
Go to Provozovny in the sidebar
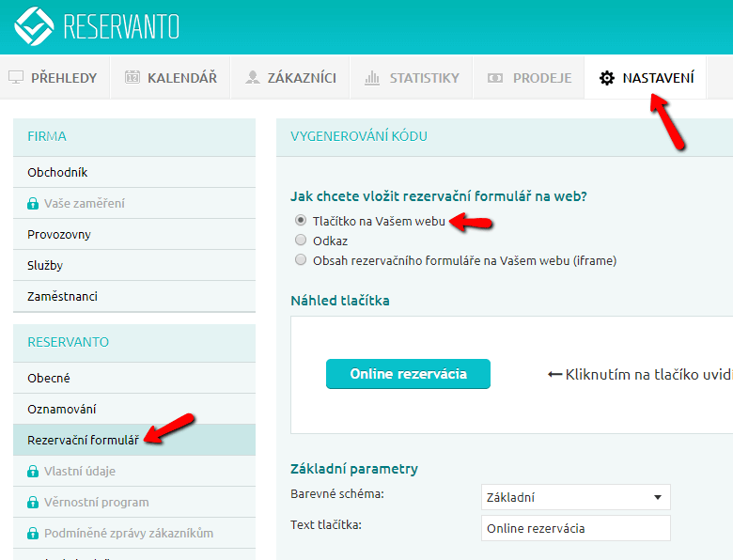[x=134, y=234]
